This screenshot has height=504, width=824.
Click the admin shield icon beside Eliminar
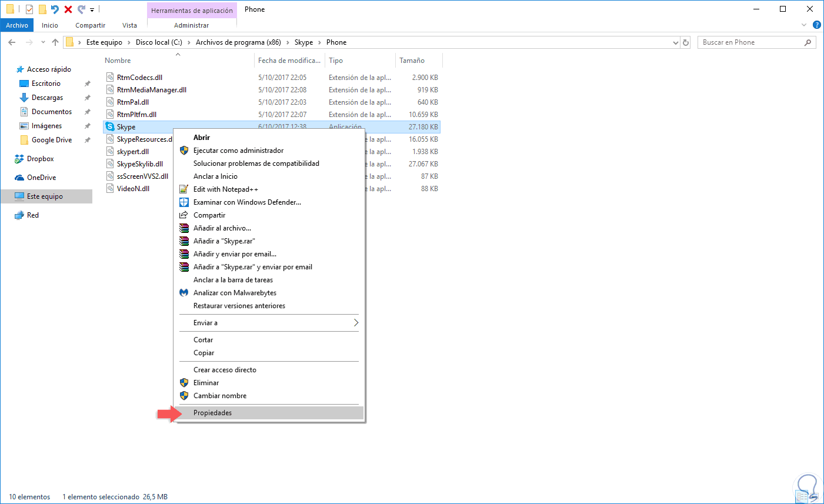[184, 383]
